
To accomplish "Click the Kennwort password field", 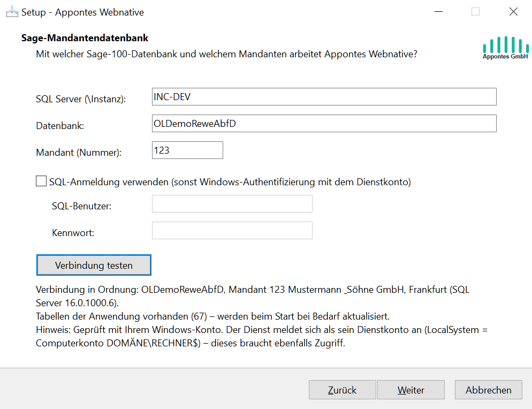I will (x=232, y=231).
